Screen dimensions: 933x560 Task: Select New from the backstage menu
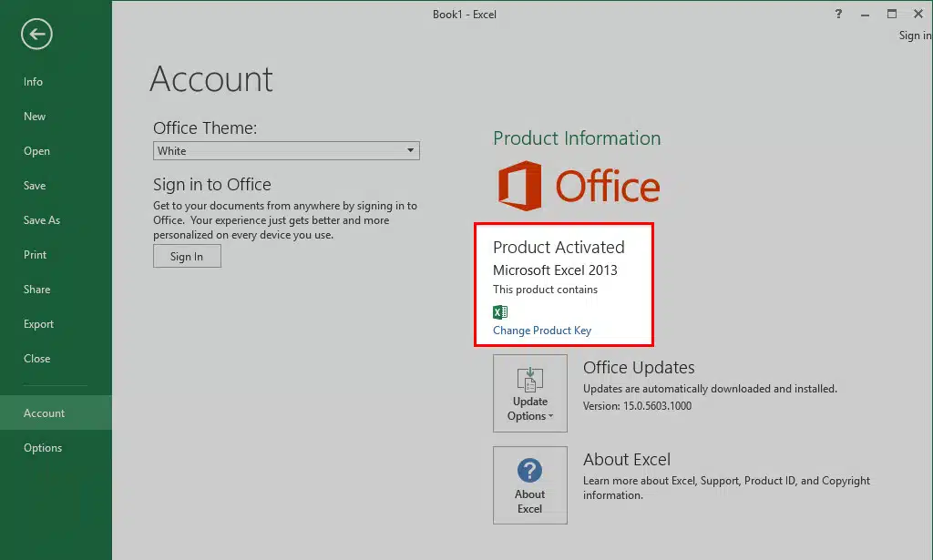click(35, 117)
